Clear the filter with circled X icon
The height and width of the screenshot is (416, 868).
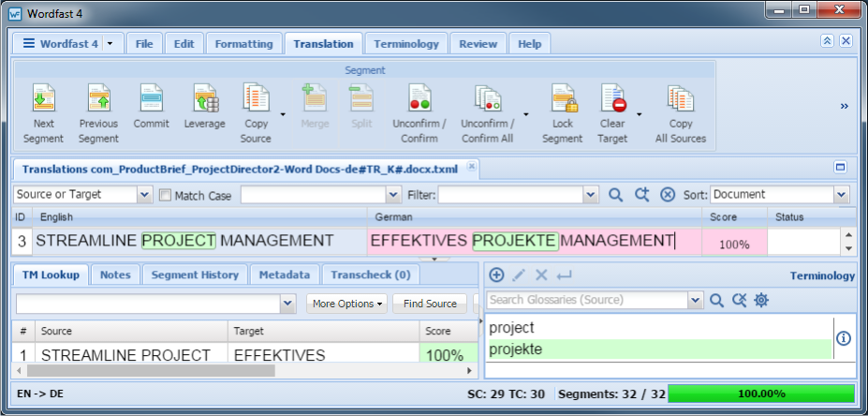pos(668,195)
